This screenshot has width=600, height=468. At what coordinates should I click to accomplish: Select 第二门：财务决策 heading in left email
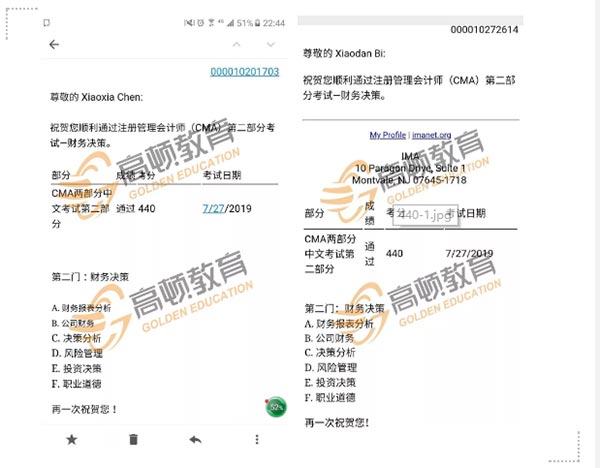[90, 277]
